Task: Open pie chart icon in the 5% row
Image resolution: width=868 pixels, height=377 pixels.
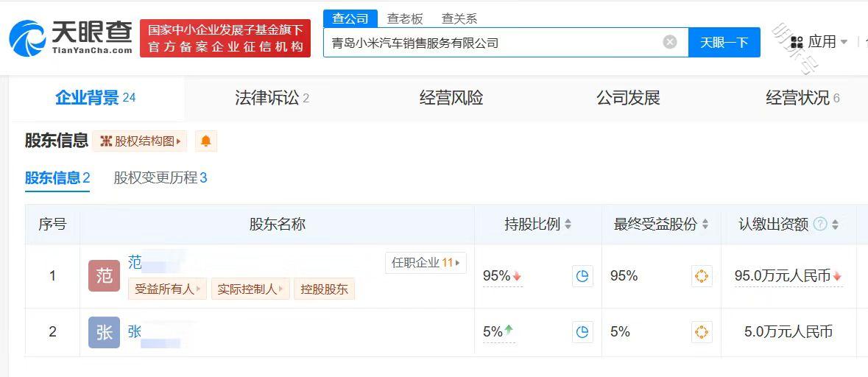Action: coord(582,332)
